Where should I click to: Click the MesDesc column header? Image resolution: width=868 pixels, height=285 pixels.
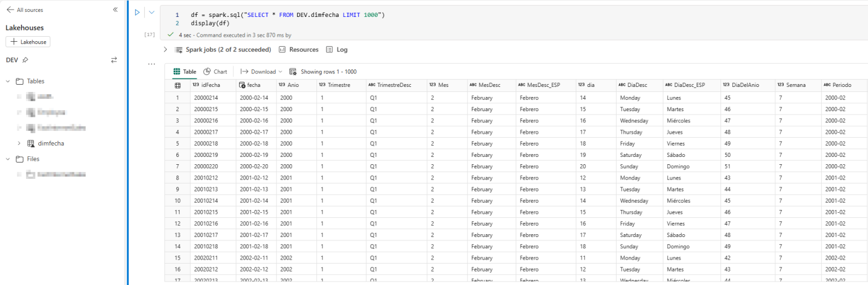492,85
